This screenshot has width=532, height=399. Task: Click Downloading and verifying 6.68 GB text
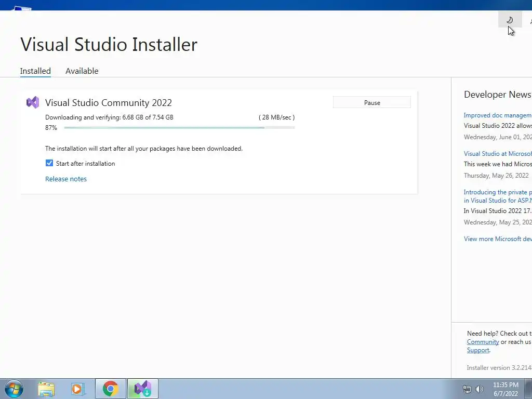109,117
